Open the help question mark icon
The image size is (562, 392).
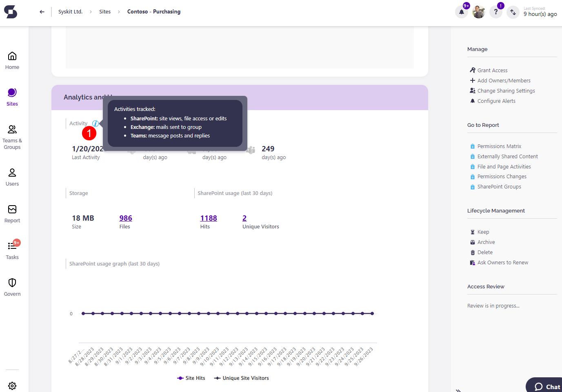[495, 11]
